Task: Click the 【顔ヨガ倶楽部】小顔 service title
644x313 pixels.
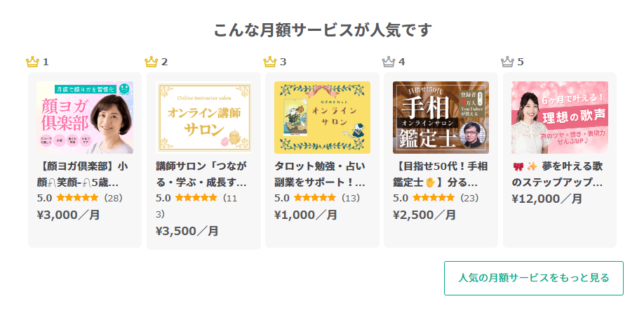Action: pos(83,174)
